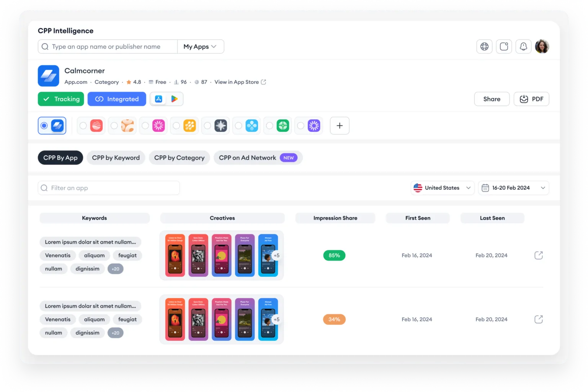This screenshot has height=392, width=588.
Task: Follow the View in App Store link
Action: pyautogui.click(x=240, y=82)
